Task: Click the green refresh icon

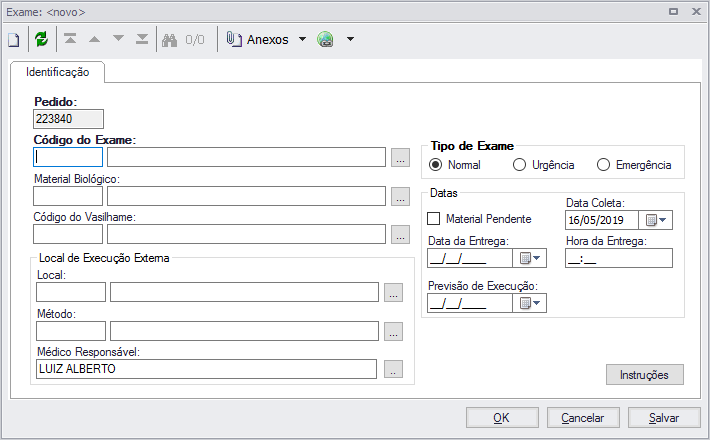Action: pos(41,40)
